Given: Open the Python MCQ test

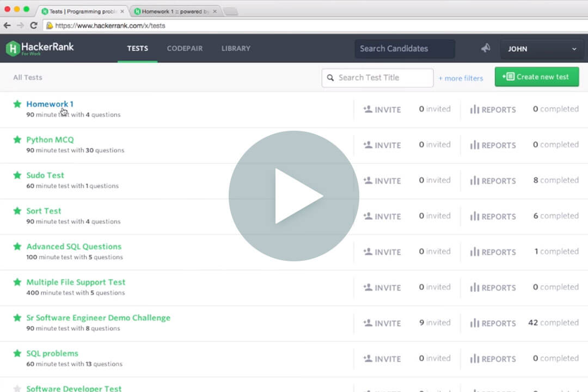Looking at the screenshot, I should pyautogui.click(x=50, y=139).
